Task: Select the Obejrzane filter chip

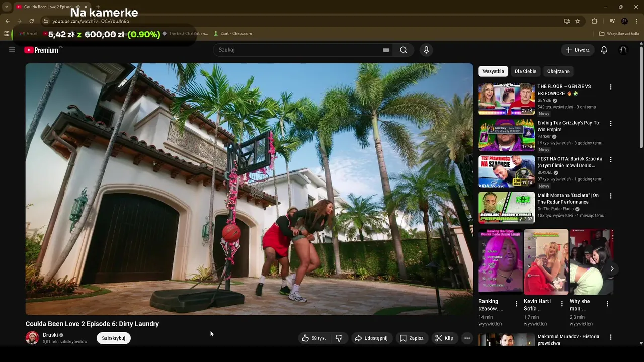Action: (558, 71)
